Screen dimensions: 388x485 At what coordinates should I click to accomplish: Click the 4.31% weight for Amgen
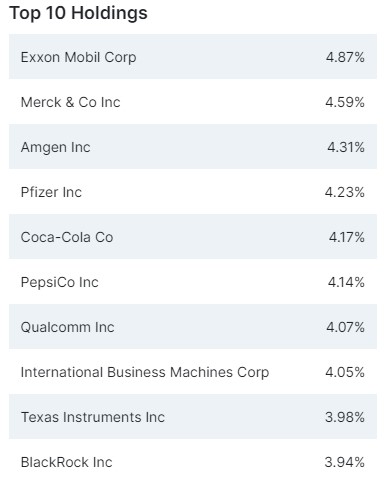coord(346,147)
